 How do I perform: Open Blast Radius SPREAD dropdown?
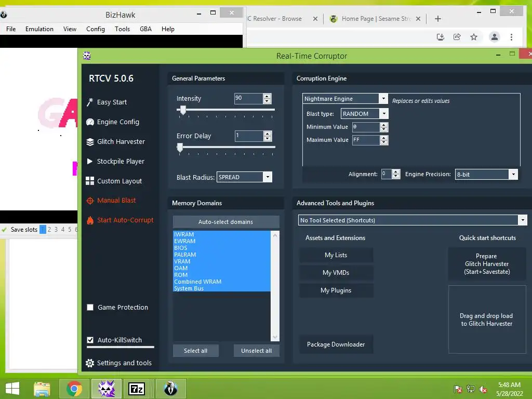pyautogui.click(x=268, y=177)
